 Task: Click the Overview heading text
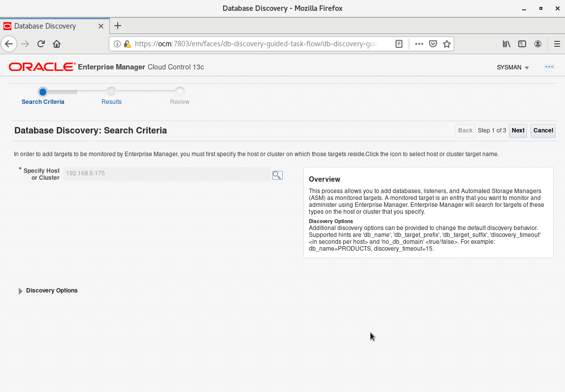[x=324, y=179]
